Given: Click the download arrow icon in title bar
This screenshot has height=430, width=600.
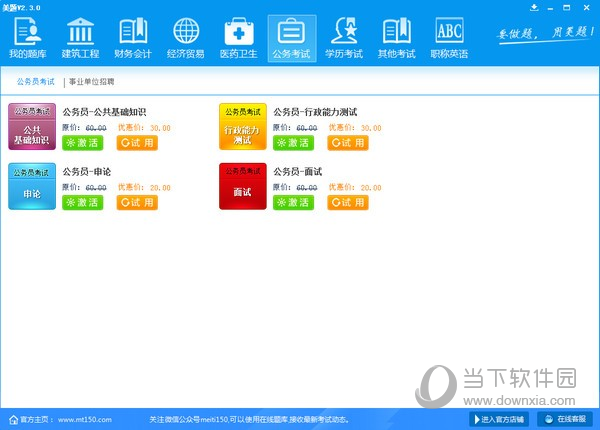Looking at the screenshot, I should pyautogui.click(x=534, y=7).
